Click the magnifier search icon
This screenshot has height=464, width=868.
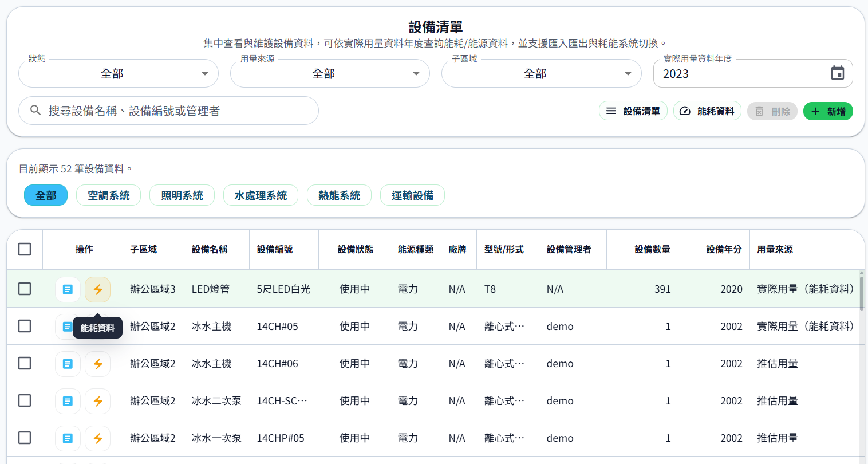pyautogui.click(x=35, y=111)
